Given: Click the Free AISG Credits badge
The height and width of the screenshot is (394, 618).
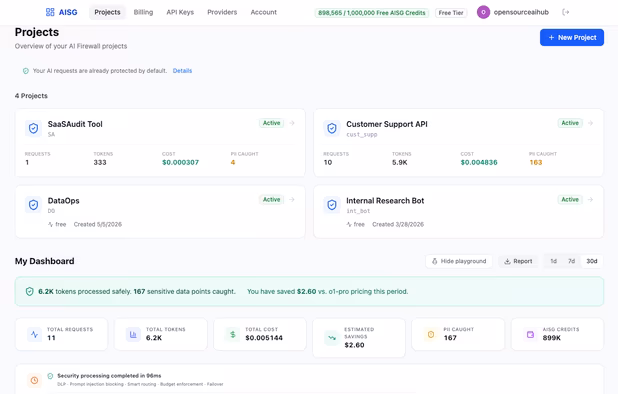Looking at the screenshot, I should tap(372, 13).
